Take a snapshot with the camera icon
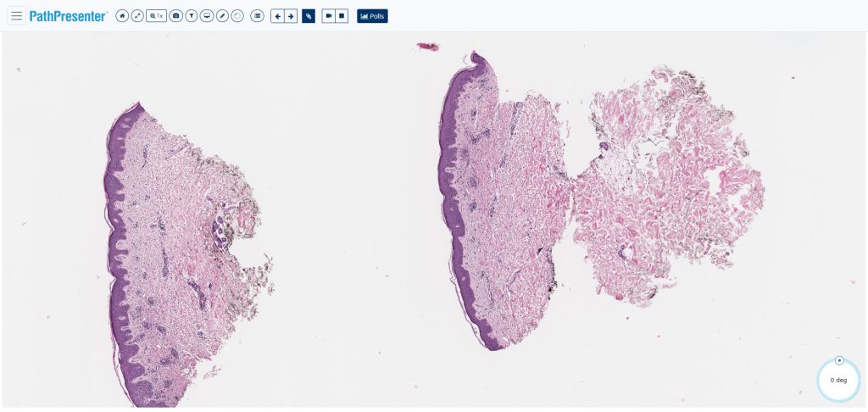Screen dimensions: 868x412 click(175, 16)
